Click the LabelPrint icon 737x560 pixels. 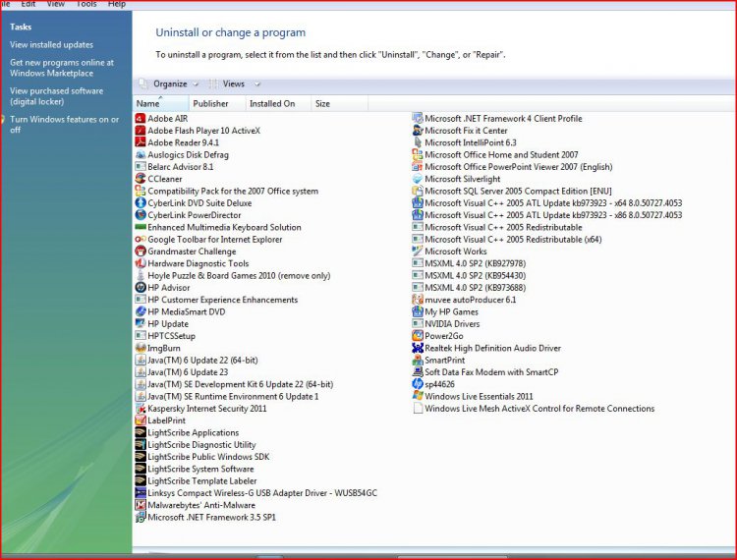click(141, 420)
